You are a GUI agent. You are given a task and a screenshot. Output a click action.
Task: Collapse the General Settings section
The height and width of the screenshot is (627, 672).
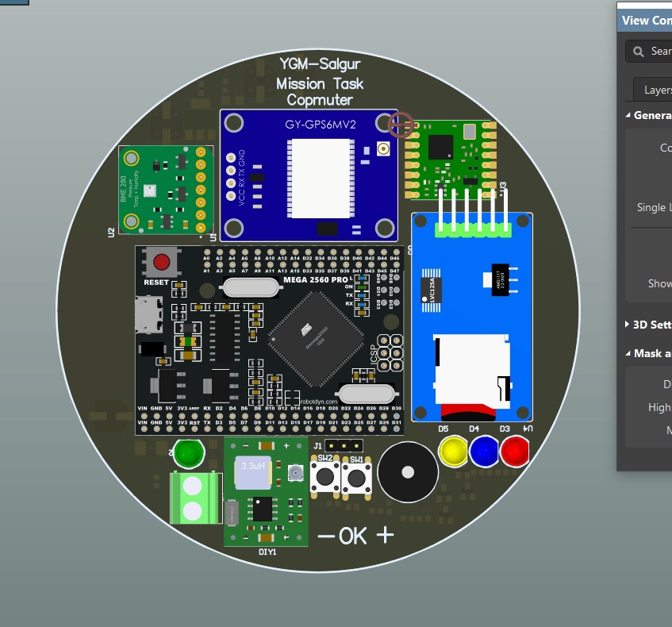(628, 115)
